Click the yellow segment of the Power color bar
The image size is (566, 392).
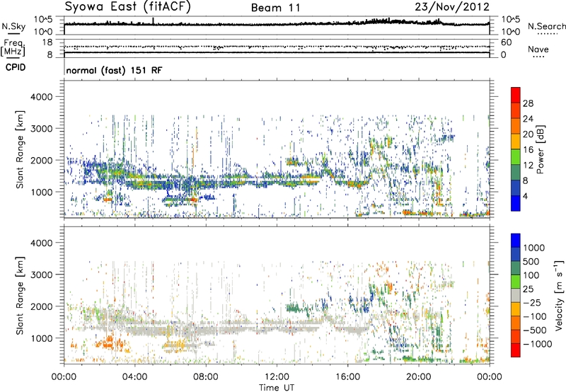coord(516,142)
